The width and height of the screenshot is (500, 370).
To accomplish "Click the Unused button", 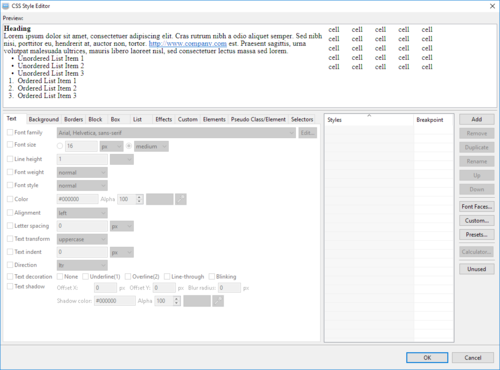I will pyautogui.click(x=477, y=269).
